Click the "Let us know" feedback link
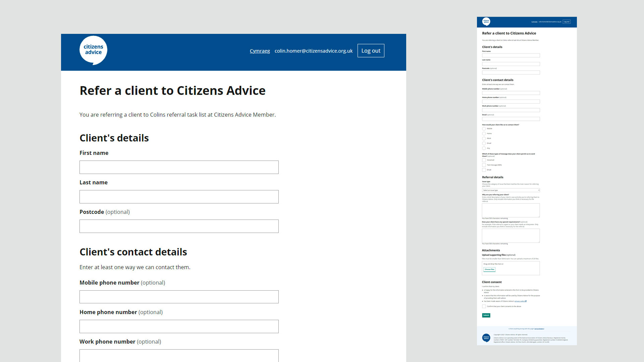Image resolution: width=644 pixels, height=362 pixels. (539, 329)
